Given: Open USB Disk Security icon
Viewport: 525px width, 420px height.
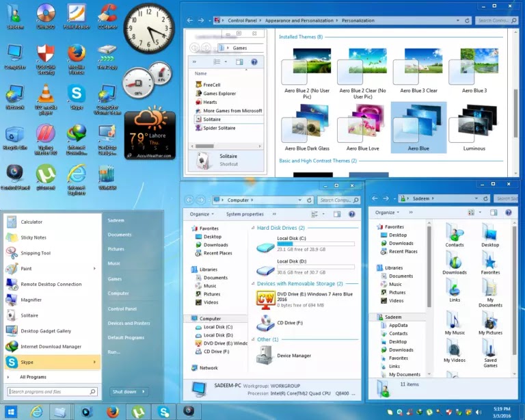Looking at the screenshot, I should click(46, 59).
